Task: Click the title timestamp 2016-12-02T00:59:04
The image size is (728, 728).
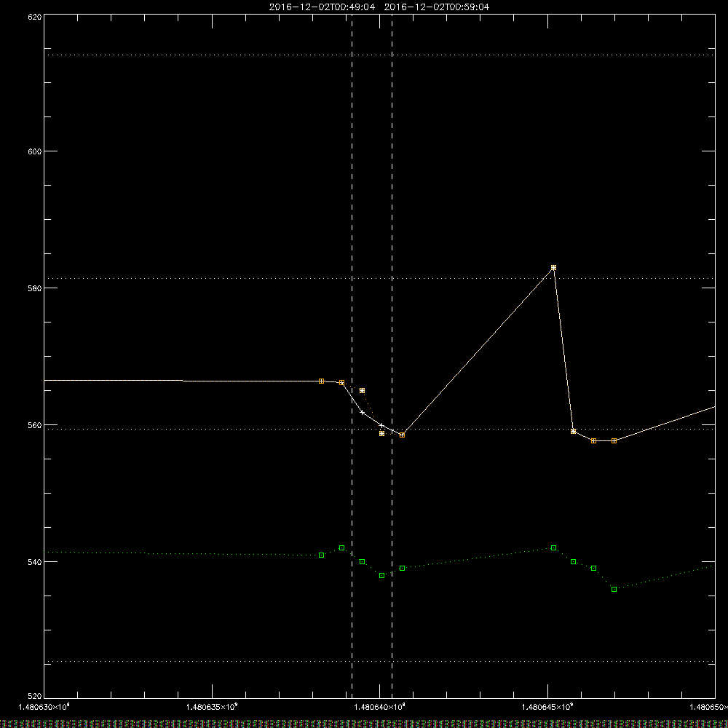Action: (x=436, y=7)
